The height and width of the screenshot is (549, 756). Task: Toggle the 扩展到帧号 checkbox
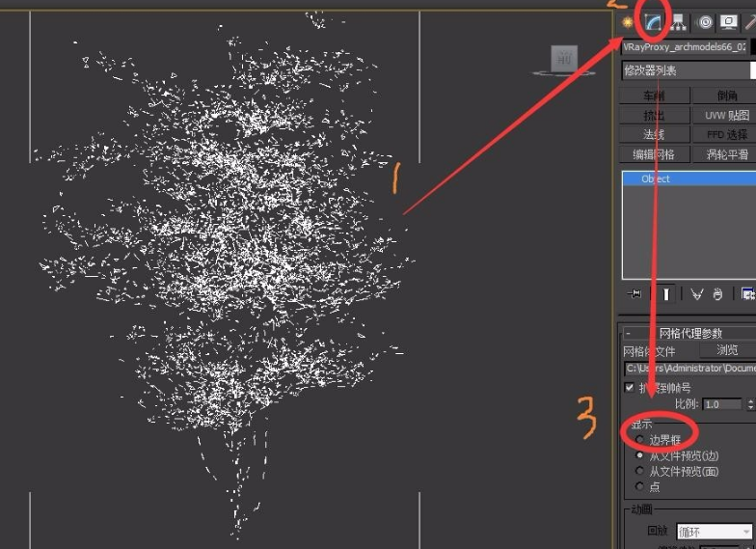629,388
